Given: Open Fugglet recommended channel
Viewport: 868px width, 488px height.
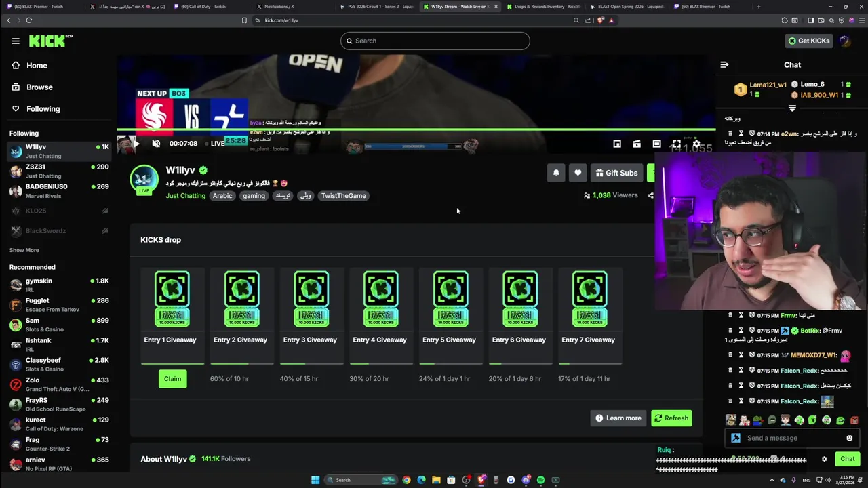Looking at the screenshot, I should (x=58, y=305).
